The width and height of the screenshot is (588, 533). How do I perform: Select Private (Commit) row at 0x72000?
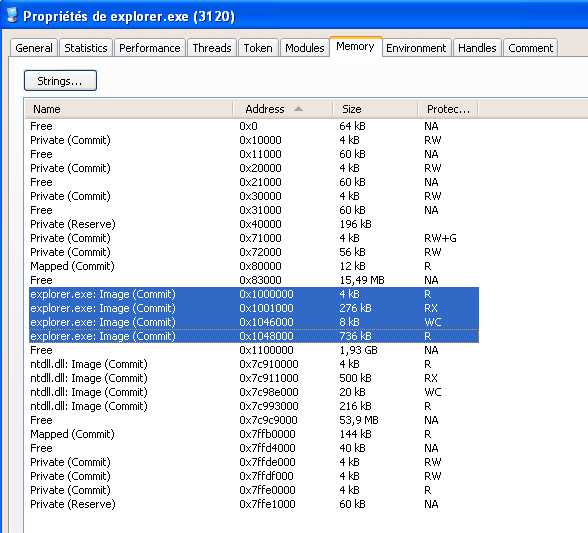coord(254,252)
